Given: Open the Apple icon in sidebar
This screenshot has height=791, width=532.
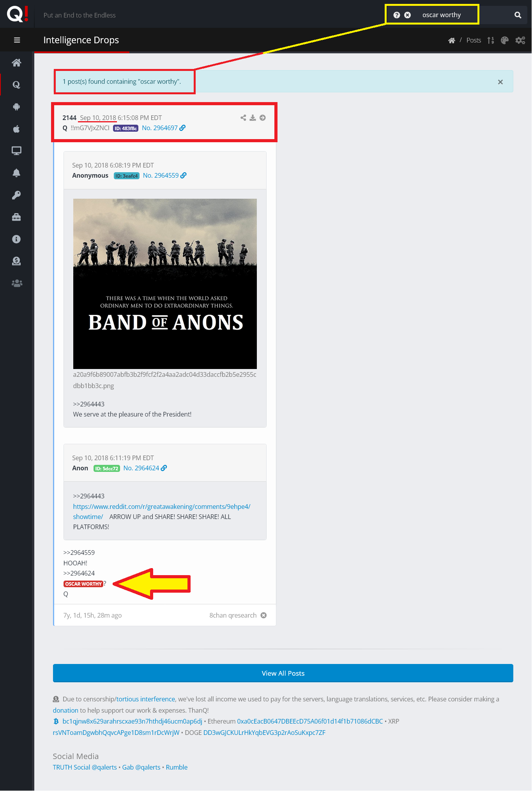Looking at the screenshot, I should click(16, 129).
